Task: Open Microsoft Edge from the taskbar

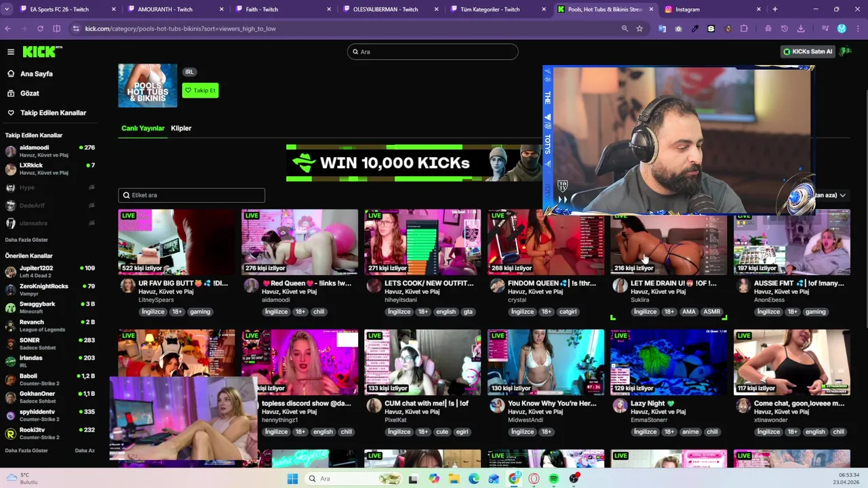Action: coord(473,479)
